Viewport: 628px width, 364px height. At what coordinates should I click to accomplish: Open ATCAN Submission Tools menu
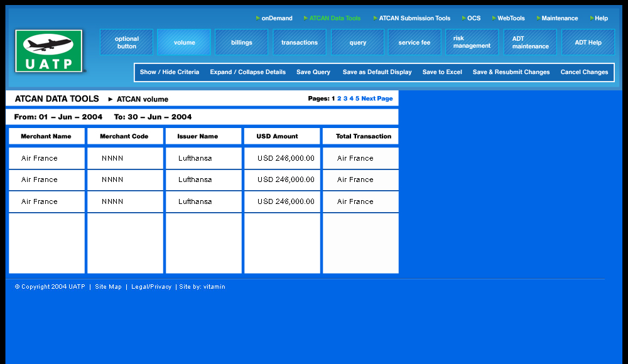pyautogui.click(x=414, y=18)
